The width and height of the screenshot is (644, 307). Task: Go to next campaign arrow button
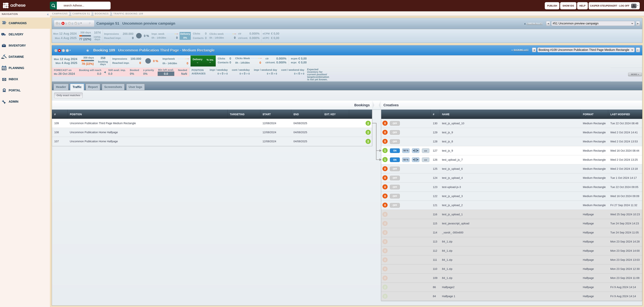(638, 24)
